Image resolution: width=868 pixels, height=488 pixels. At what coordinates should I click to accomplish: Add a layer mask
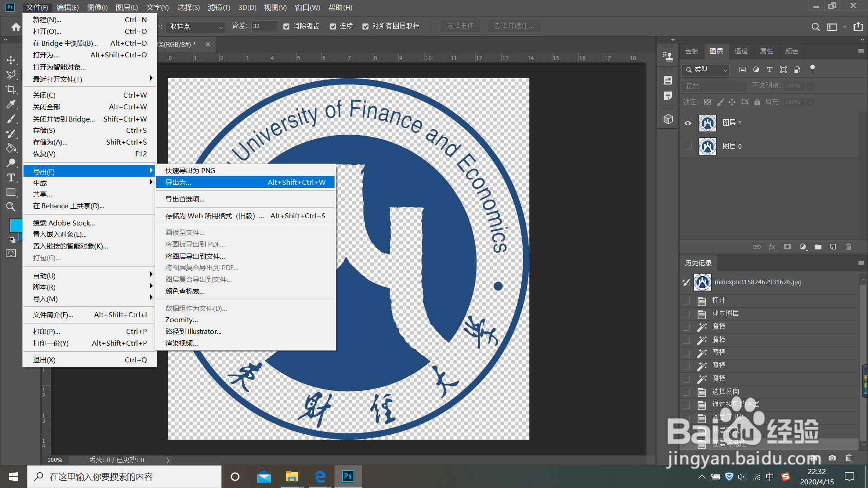(787, 247)
